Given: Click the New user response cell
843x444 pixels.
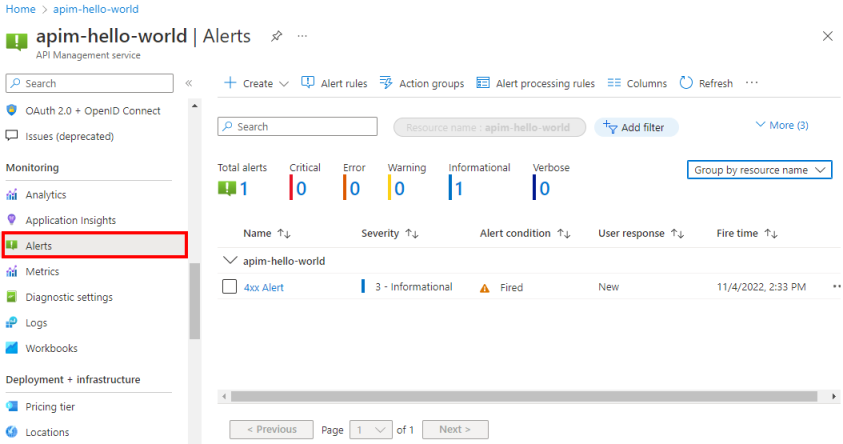Looking at the screenshot, I should click(609, 287).
